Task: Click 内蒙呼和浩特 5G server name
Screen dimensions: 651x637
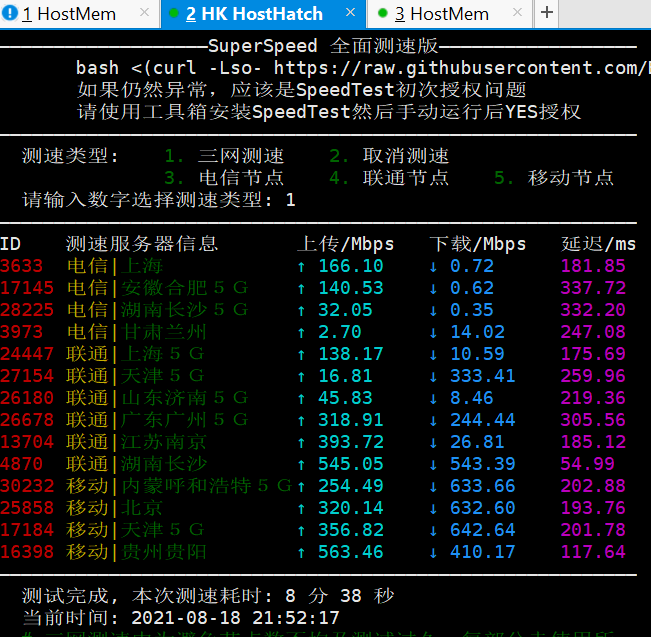Action: click(x=207, y=486)
